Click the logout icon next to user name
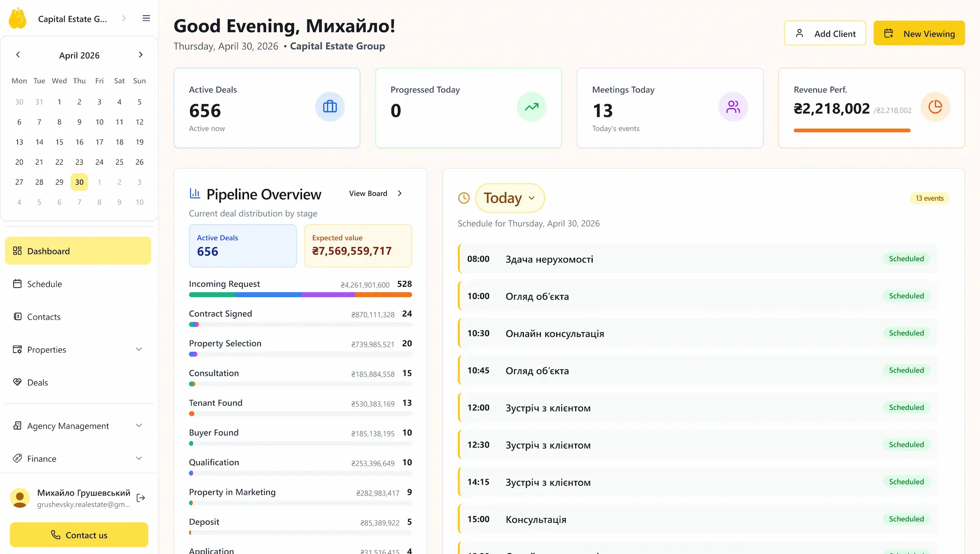This screenshot has height=554, width=980. point(141,498)
